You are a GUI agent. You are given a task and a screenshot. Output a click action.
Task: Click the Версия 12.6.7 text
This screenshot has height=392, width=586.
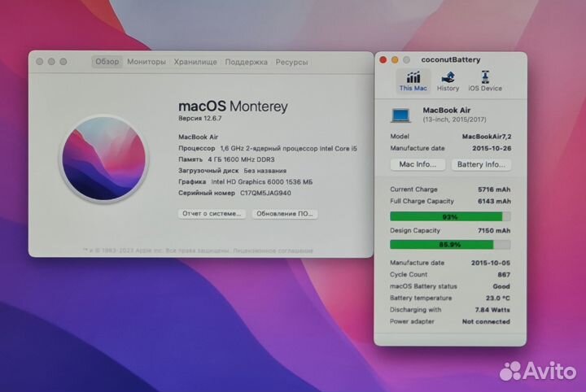point(199,119)
